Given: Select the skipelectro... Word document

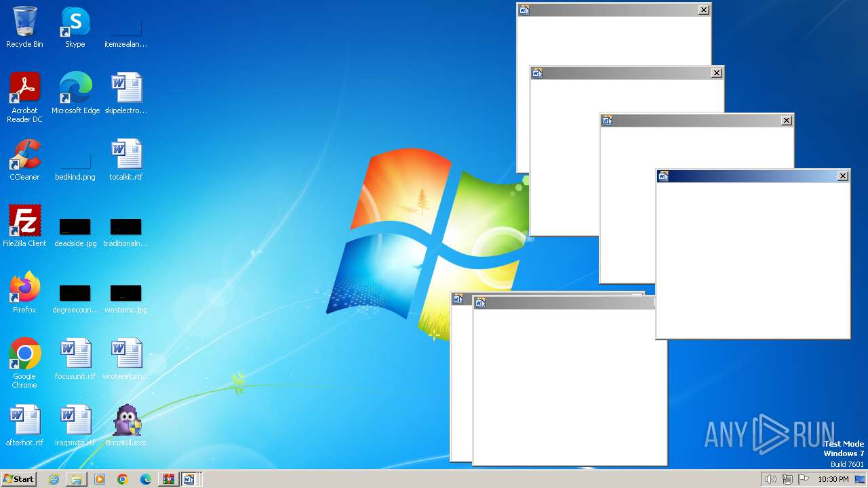Looking at the screenshot, I should click(125, 93).
